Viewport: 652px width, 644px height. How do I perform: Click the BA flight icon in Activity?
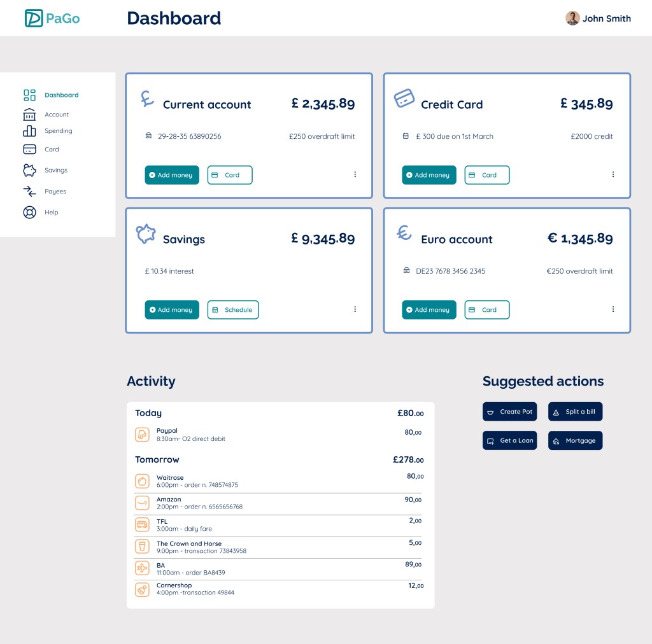[141, 568]
